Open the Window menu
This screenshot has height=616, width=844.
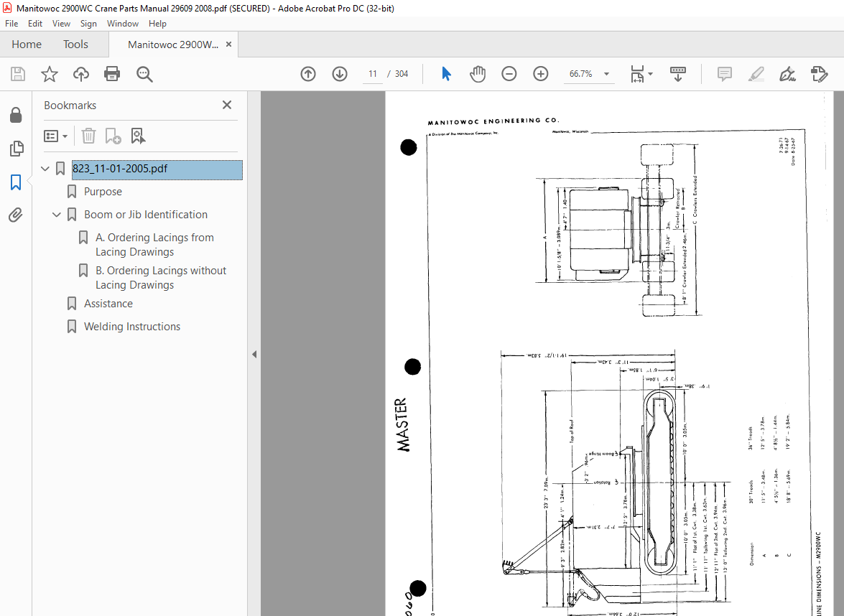pos(123,24)
